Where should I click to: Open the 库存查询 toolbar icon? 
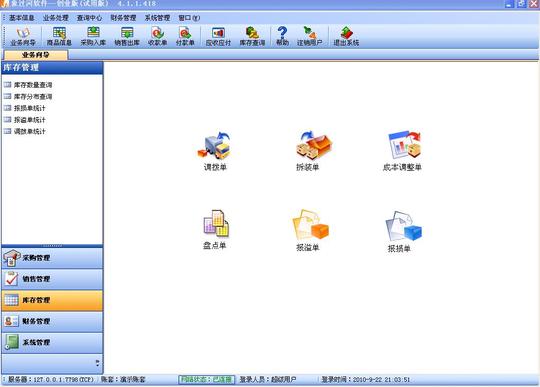click(252, 36)
